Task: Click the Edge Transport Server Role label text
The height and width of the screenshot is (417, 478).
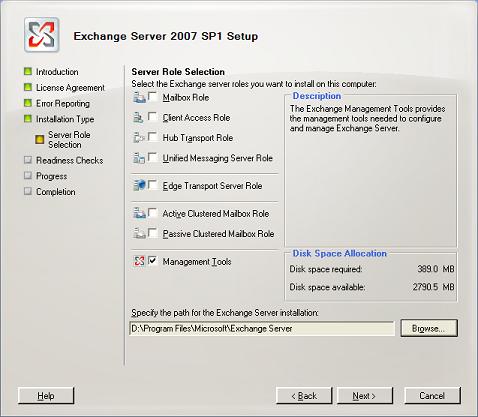Action: click(212, 186)
